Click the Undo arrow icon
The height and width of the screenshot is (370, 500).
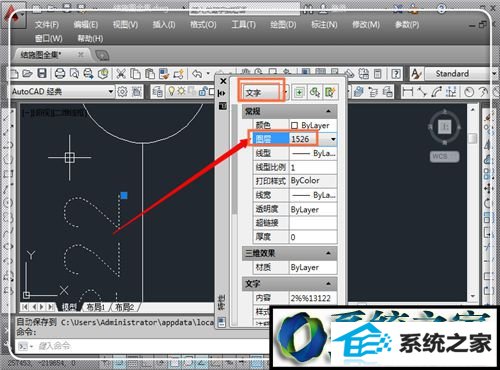pyautogui.click(x=198, y=73)
